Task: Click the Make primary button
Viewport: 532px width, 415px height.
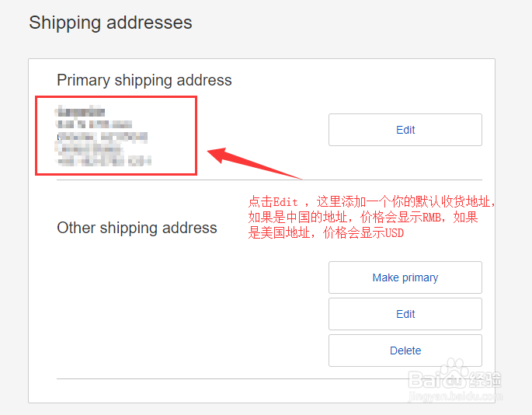Action: 405,277
